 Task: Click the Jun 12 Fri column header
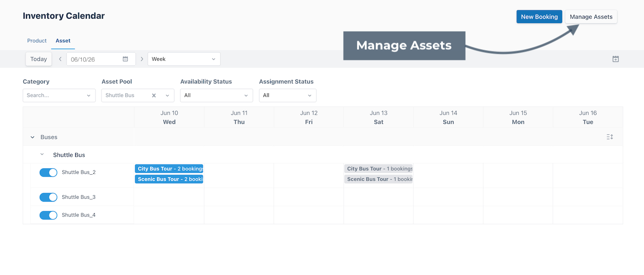(x=309, y=118)
